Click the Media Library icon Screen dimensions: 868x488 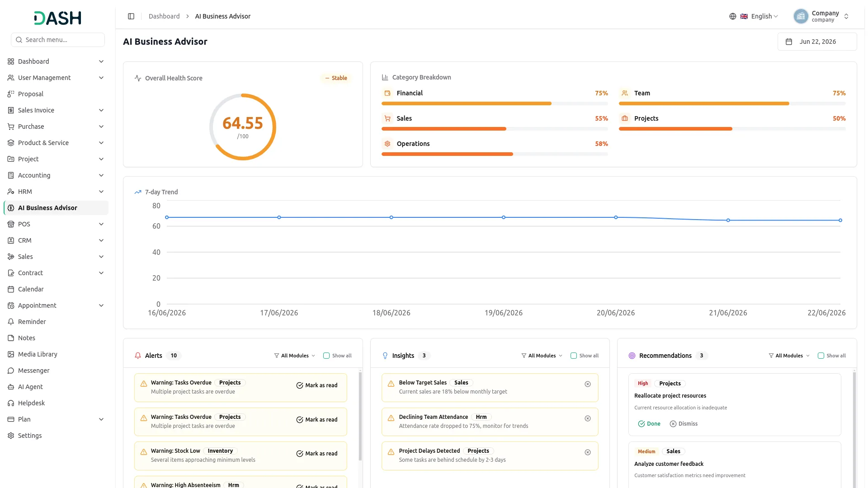[x=11, y=354]
